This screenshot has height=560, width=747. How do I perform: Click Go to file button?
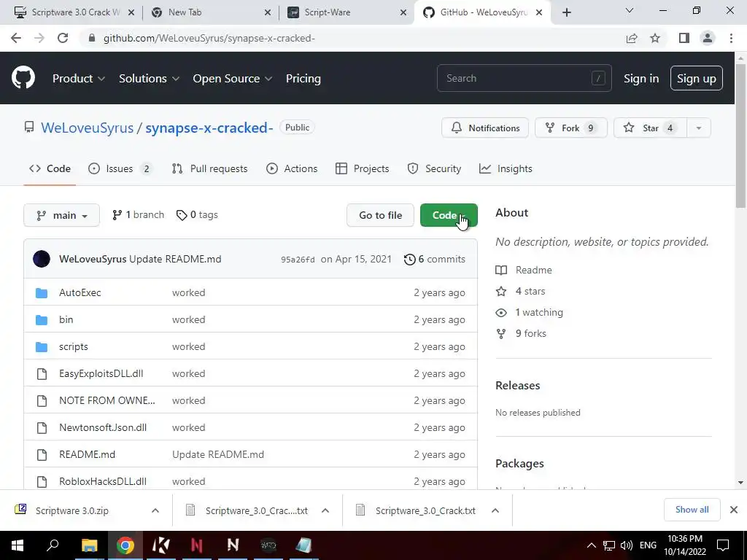tap(380, 215)
